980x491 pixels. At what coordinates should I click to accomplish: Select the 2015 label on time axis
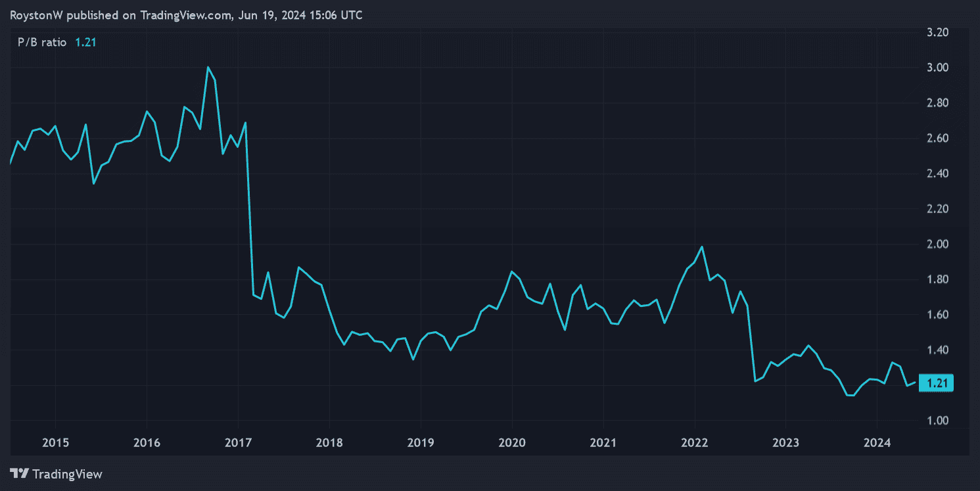coord(55,443)
